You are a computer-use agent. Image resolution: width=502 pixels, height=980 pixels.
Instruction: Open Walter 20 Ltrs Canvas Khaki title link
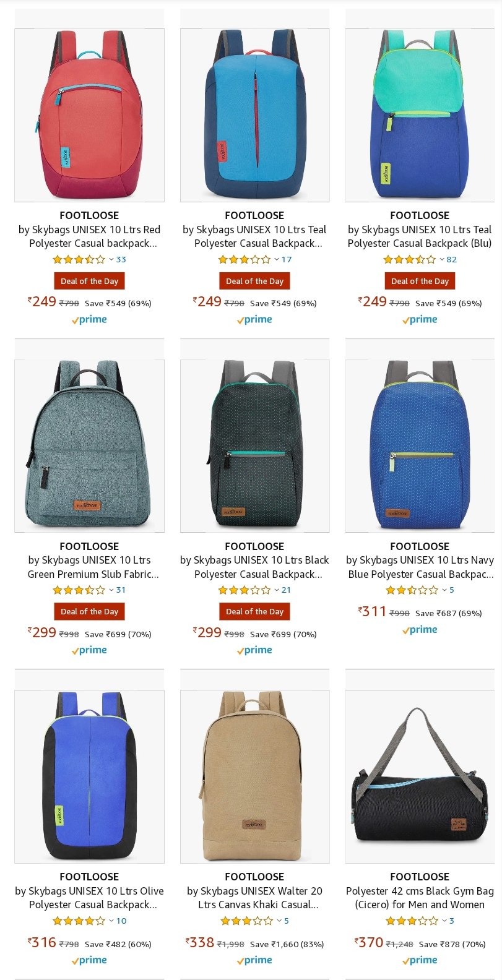254,898
